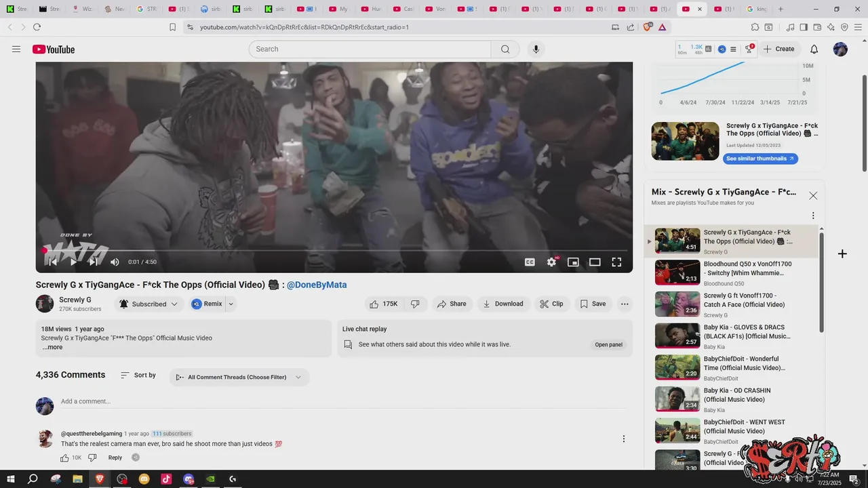Enable the miniplayer mode

click(x=573, y=262)
